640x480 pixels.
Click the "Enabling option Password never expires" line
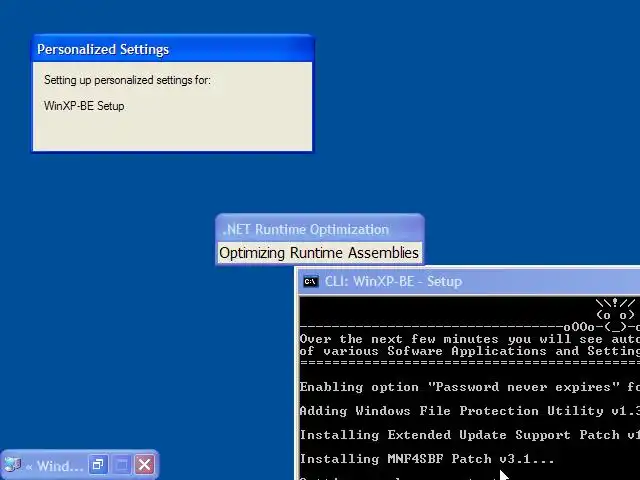click(x=469, y=387)
